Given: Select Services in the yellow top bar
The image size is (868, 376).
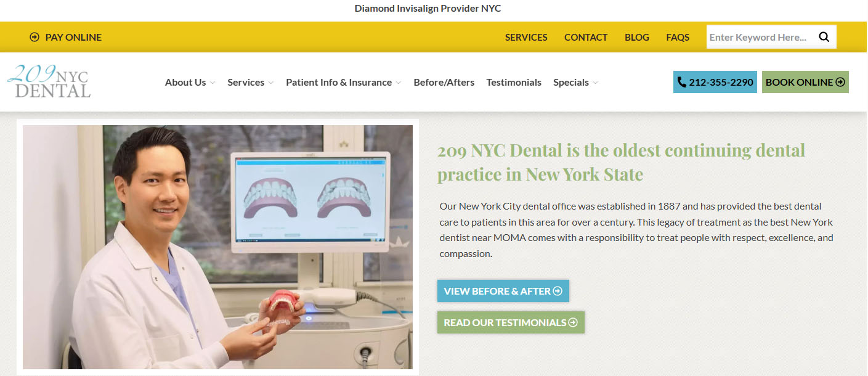Looking at the screenshot, I should pos(526,37).
